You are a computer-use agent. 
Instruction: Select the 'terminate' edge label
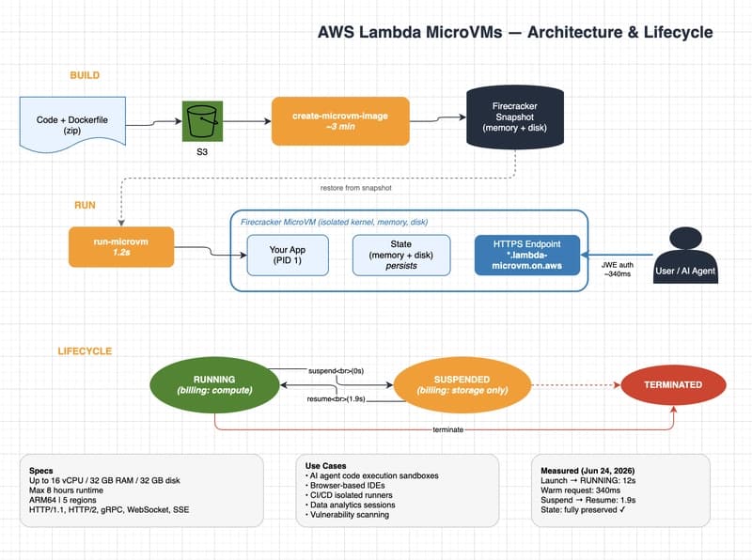[x=448, y=429]
